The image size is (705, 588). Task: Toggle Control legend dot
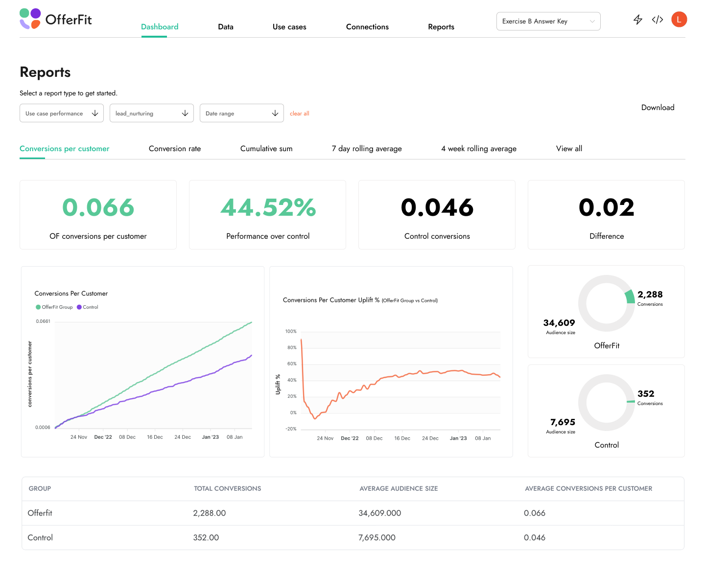click(x=79, y=307)
